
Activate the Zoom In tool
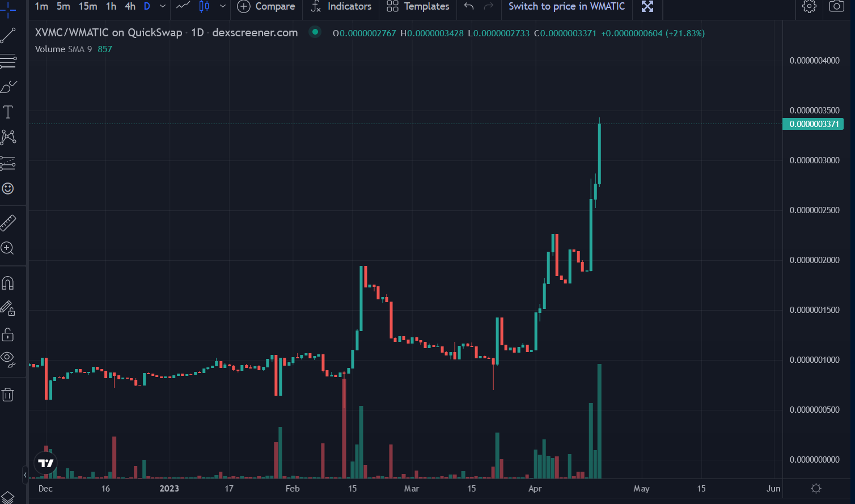click(x=8, y=248)
